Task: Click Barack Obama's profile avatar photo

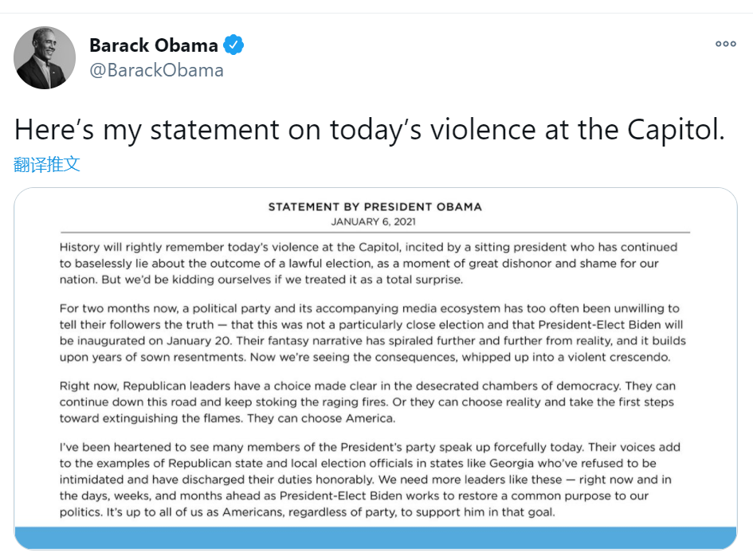Action: tap(45, 57)
